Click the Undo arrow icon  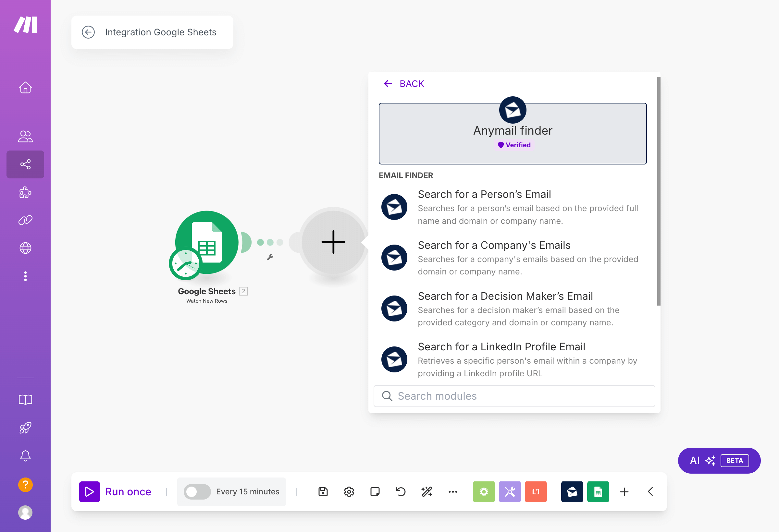pyautogui.click(x=401, y=491)
